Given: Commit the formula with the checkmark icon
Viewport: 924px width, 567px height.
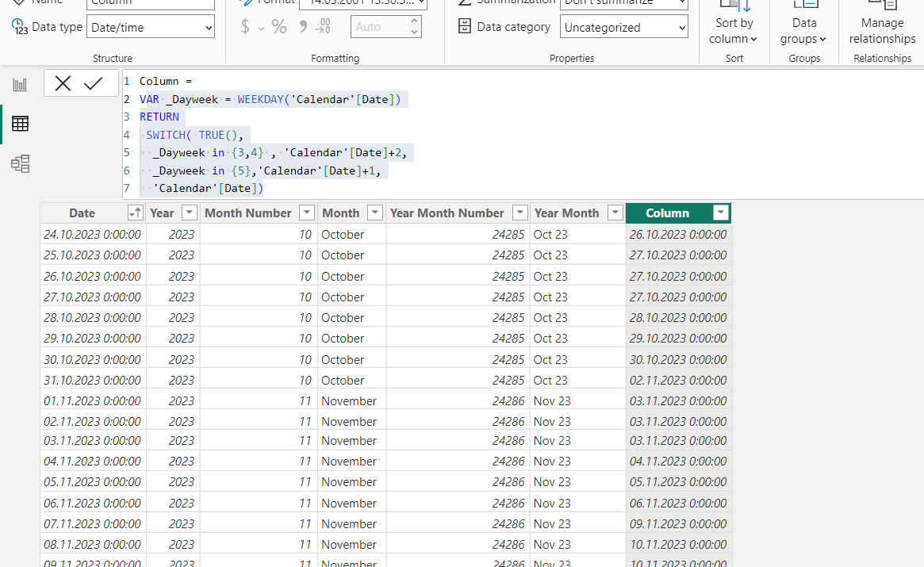Looking at the screenshot, I should pos(93,84).
